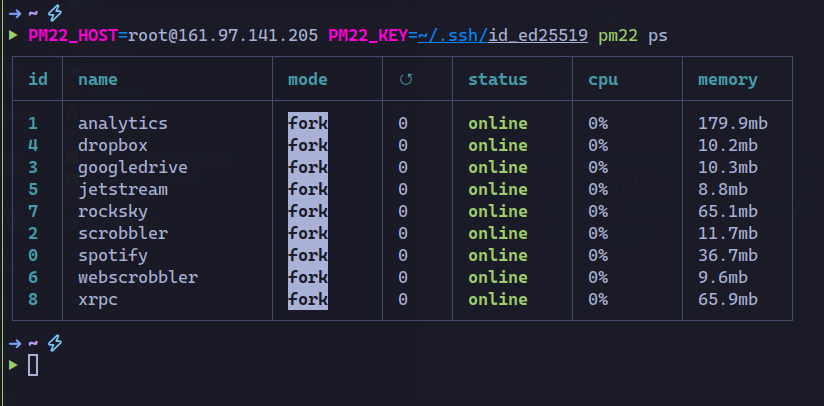The height and width of the screenshot is (406, 824).
Task: Click the online status for spotify
Action: [498, 256]
